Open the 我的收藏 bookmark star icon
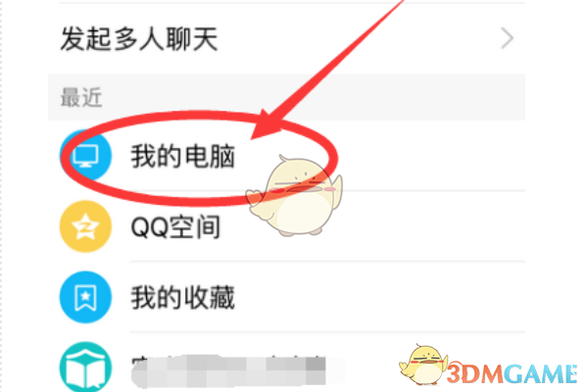The width and height of the screenshot is (588, 392). click(85, 297)
